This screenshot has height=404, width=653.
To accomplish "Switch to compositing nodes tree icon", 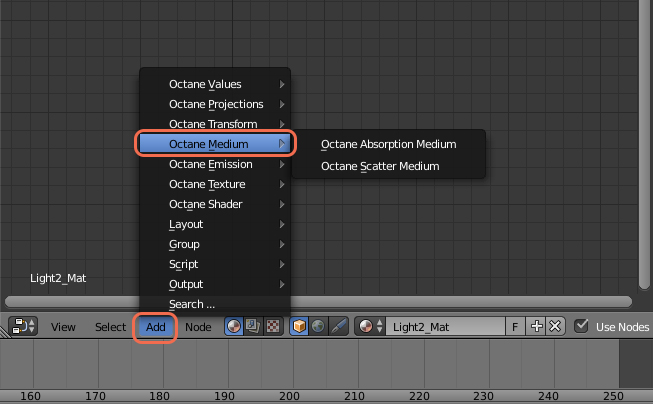I will point(253,326).
